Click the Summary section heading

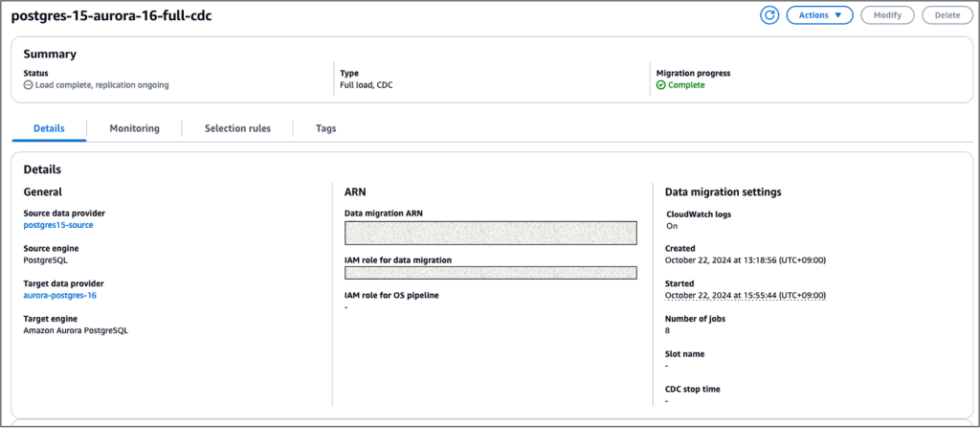pos(50,55)
